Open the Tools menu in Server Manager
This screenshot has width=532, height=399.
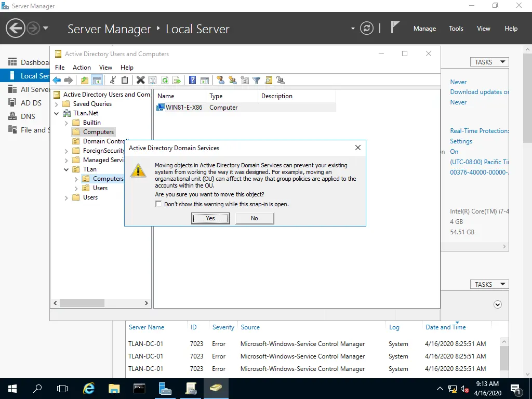tap(456, 29)
